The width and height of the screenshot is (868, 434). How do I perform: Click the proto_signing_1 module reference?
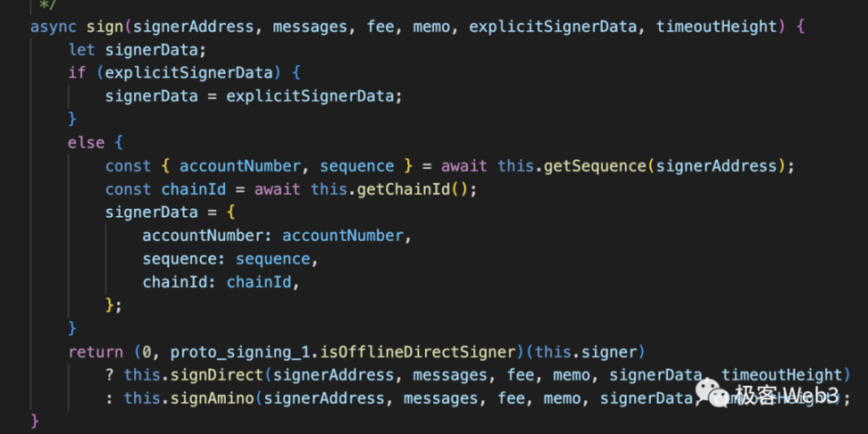235,352
